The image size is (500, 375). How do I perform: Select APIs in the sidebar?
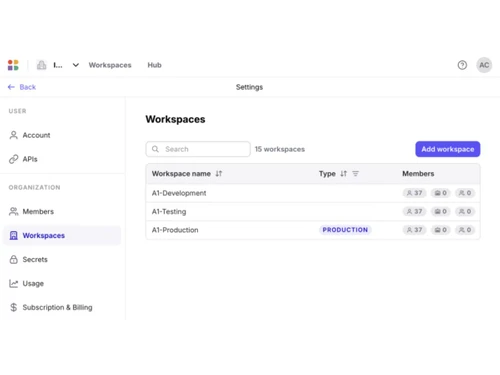(63, 159)
